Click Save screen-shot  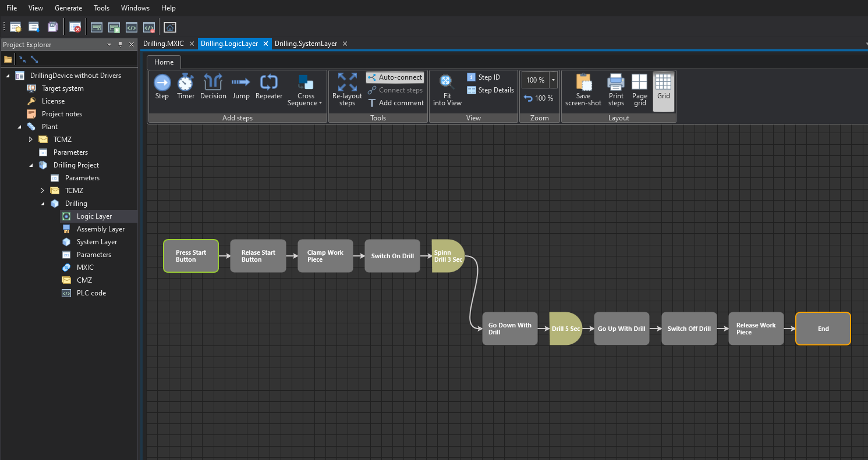click(x=583, y=90)
